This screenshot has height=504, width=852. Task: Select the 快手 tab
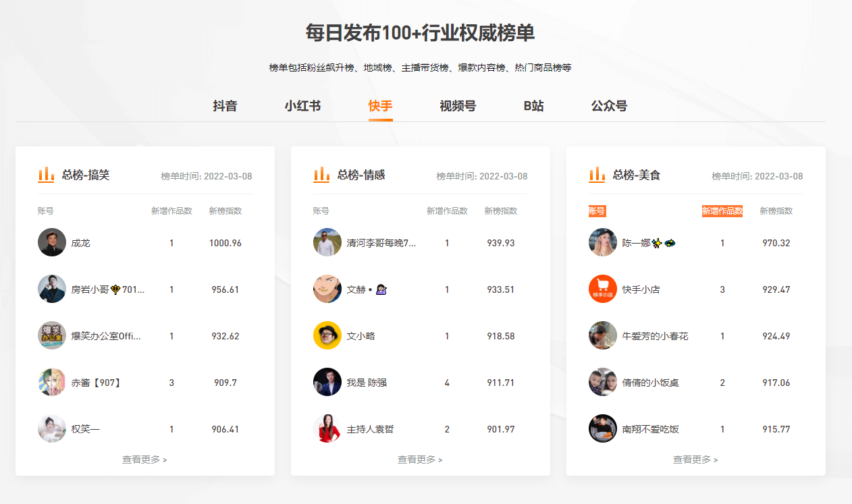(381, 106)
